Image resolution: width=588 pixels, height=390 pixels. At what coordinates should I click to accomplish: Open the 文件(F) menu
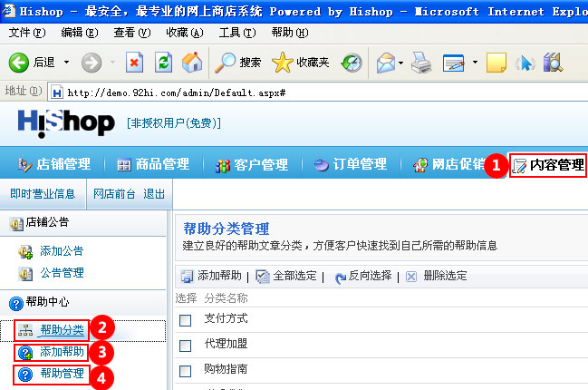tap(27, 33)
